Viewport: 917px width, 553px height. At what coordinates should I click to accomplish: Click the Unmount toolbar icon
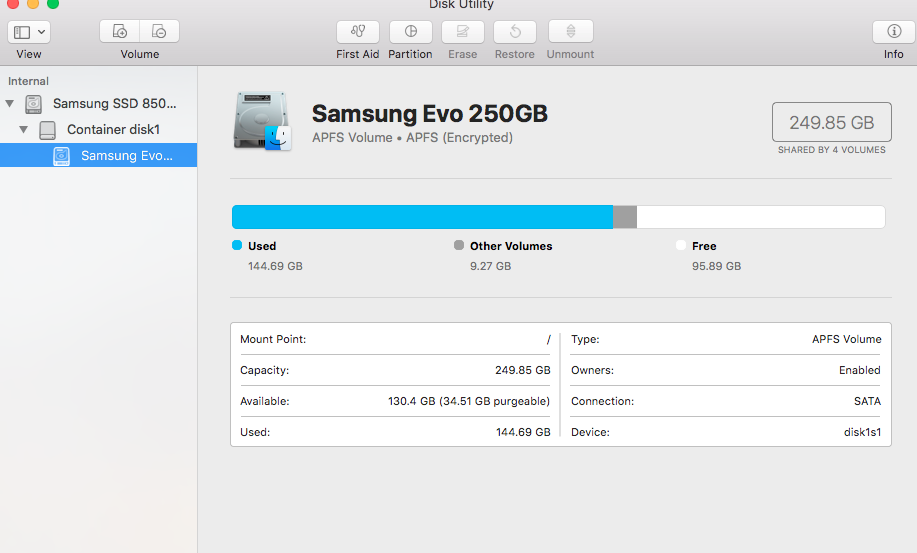[x=571, y=32]
